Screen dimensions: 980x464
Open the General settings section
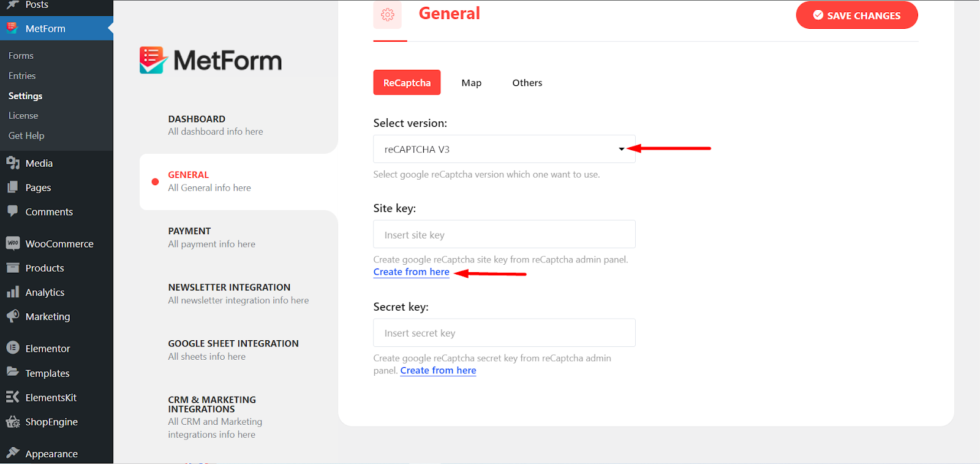tap(239, 181)
